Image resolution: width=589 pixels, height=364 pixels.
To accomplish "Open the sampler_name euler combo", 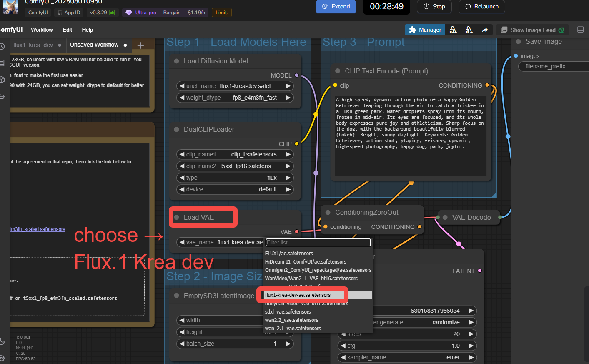I will (407, 357).
